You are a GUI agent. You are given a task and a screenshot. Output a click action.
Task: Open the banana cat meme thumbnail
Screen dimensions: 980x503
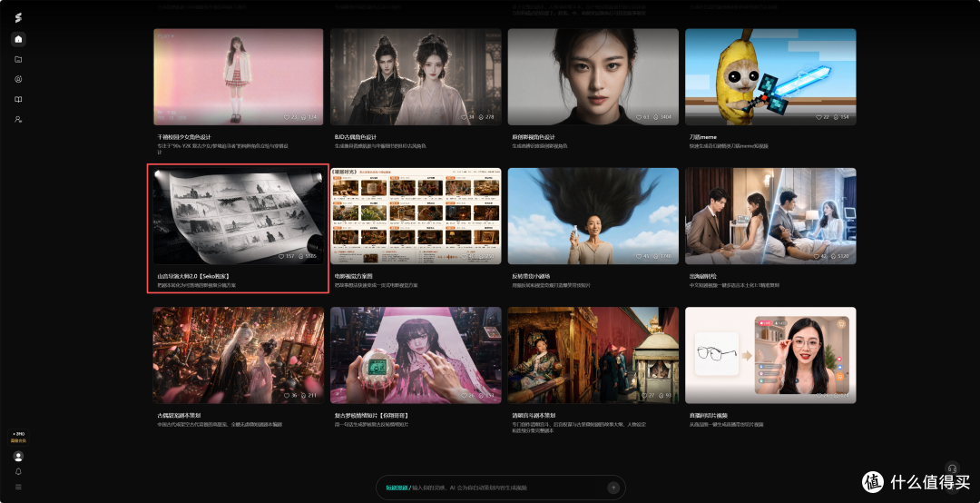pos(770,77)
